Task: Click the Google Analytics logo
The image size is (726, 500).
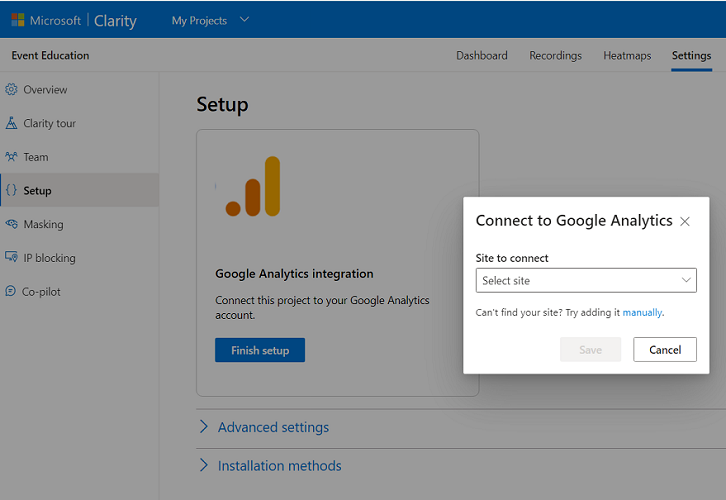Action: coord(253,187)
